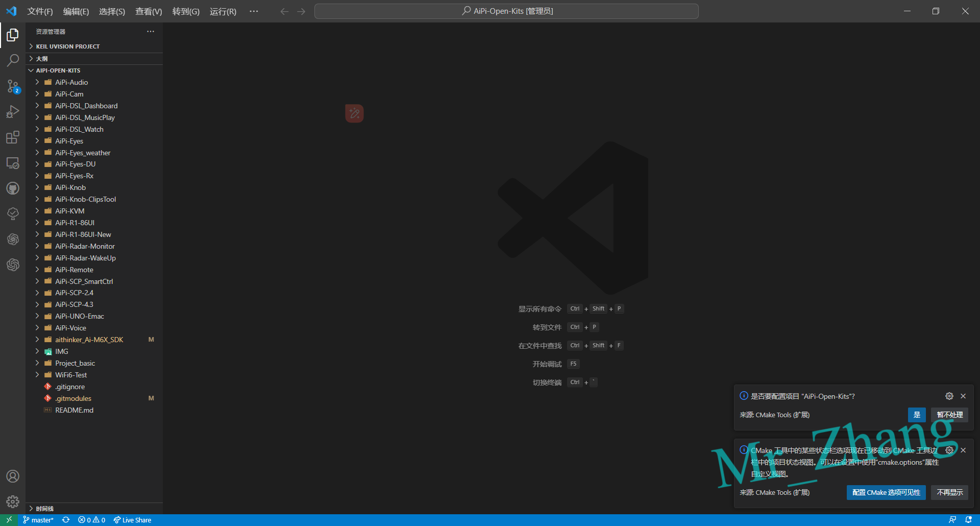
Task: Expand the AiPi-Voice folder
Action: (x=94, y=328)
